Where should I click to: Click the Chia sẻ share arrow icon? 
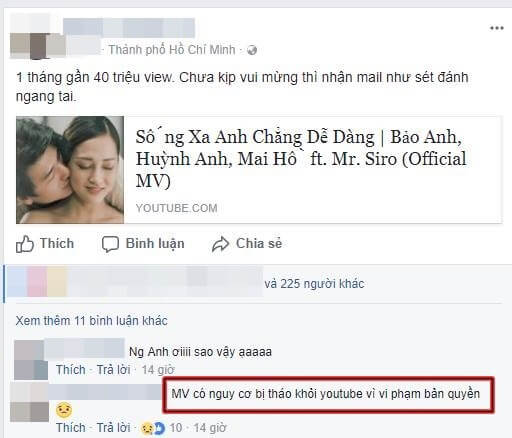pos(220,244)
